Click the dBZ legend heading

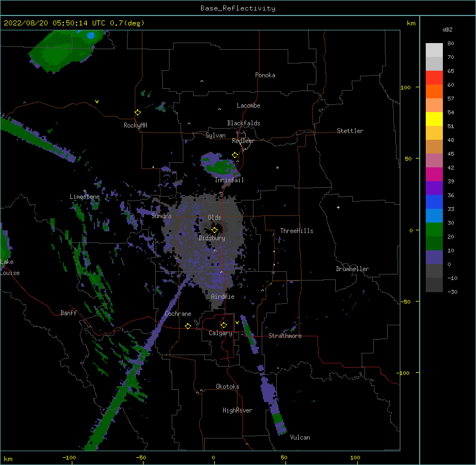coord(447,30)
